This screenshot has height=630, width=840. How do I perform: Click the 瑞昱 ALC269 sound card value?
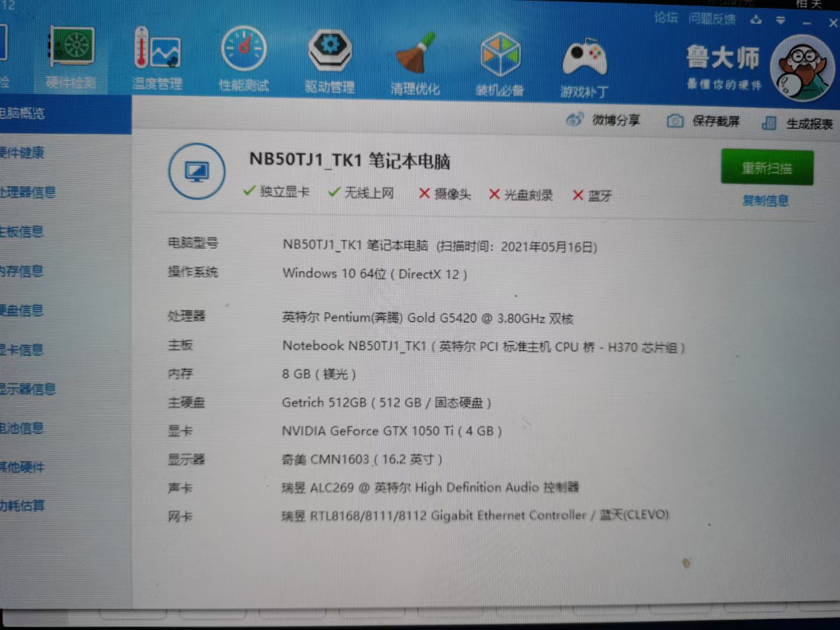tap(430, 488)
